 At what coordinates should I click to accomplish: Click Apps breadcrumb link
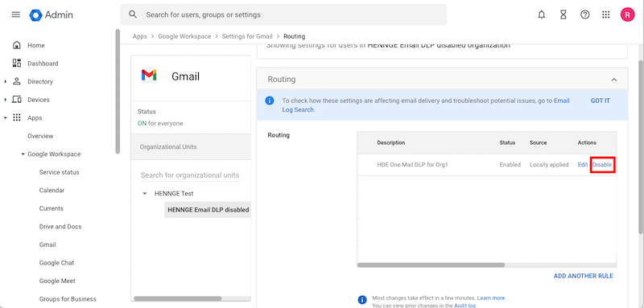point(139,36)
